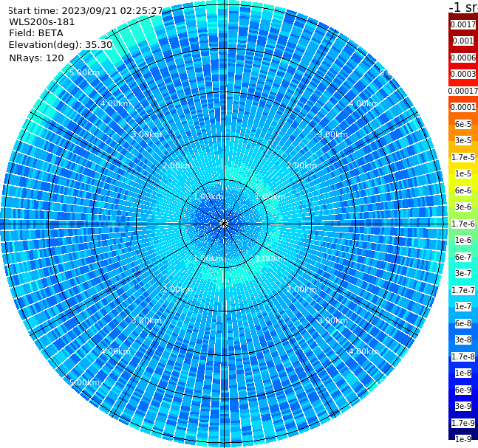The height and width of the screenshot is (448, 478).
Task: Click the 1.7e-8 scale value
Action: (x=463, y=356)
